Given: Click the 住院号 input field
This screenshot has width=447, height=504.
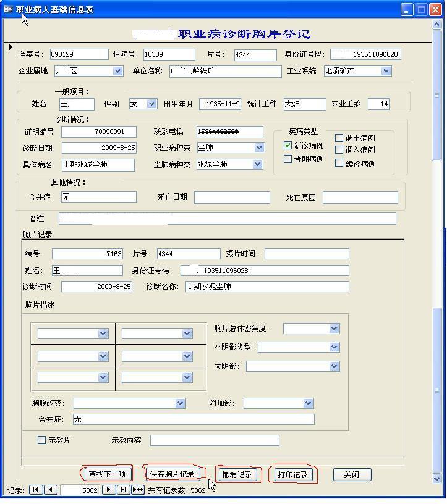Looking at the screenshot, I should tap(169, 54).
